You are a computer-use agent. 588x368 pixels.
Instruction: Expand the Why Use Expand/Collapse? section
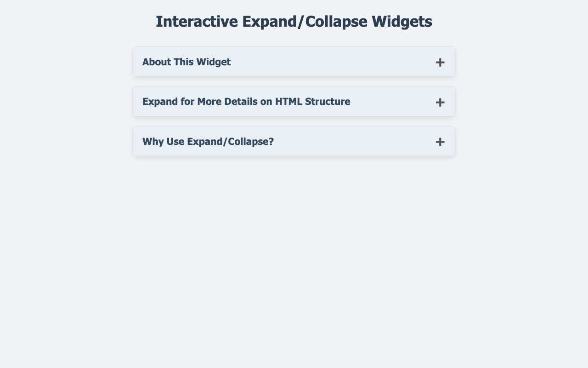coord(294,141)
